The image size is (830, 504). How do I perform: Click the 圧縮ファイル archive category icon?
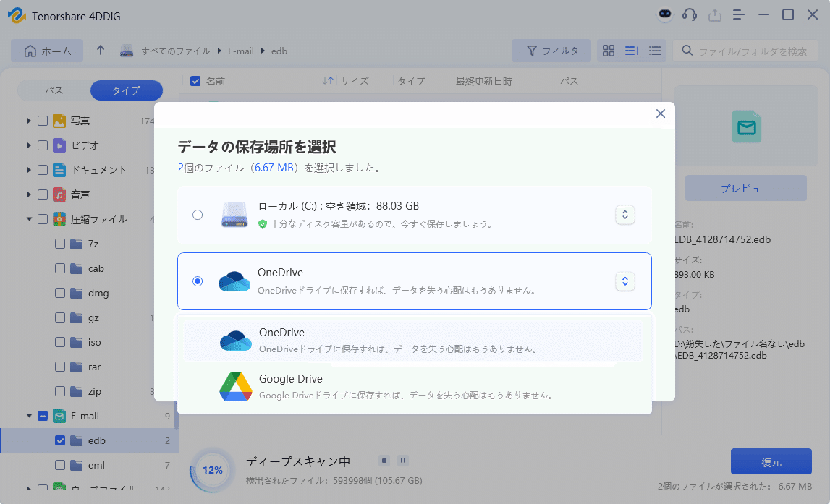click(59, 219)
